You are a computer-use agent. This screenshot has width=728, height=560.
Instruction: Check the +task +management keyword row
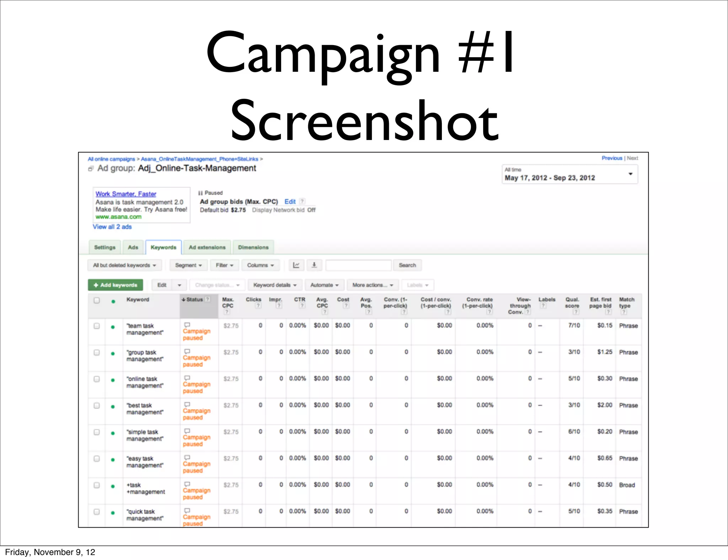click(x=97, y=485)
